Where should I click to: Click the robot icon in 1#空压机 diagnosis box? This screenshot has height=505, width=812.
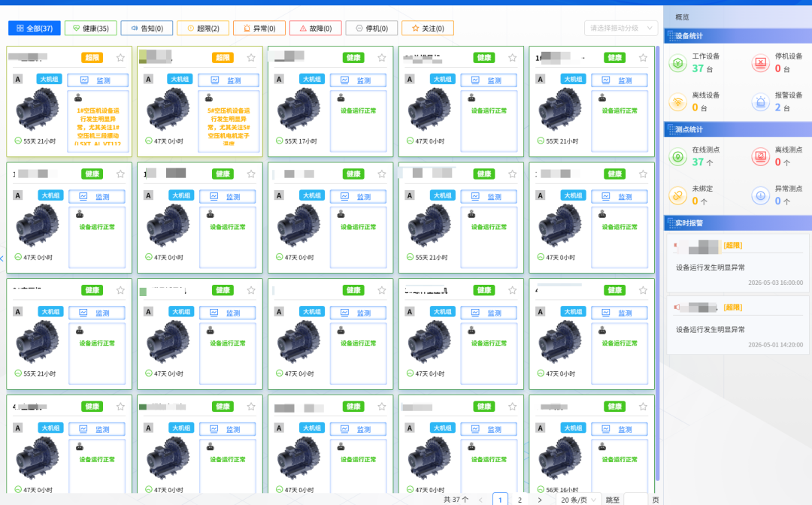point(78,98)
